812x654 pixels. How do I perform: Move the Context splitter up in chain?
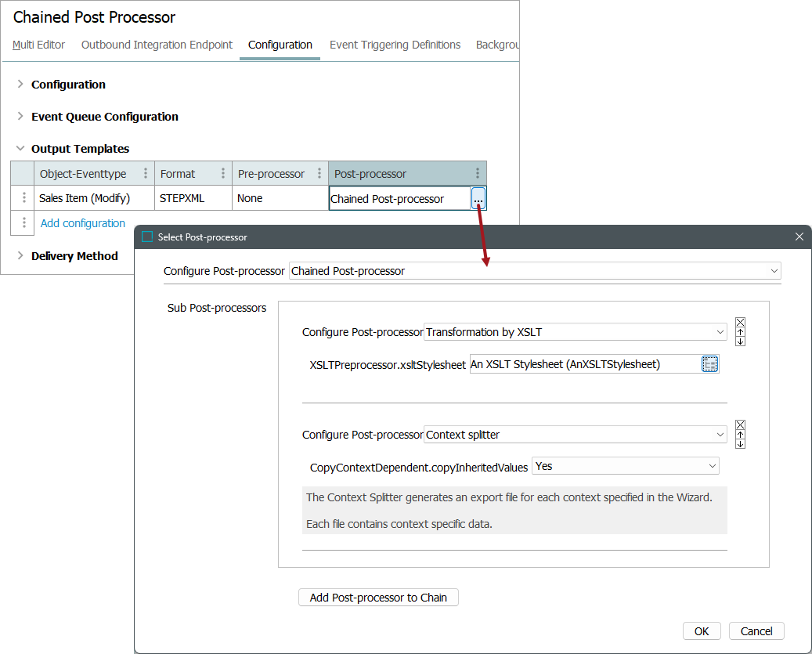(x=740, y=434)
